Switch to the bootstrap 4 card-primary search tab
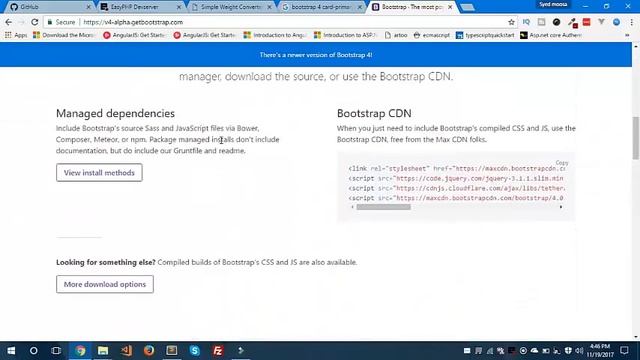 (320, 7)
